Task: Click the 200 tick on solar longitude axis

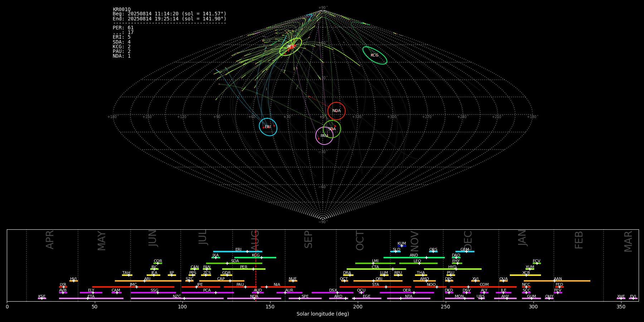Action: 358,307
